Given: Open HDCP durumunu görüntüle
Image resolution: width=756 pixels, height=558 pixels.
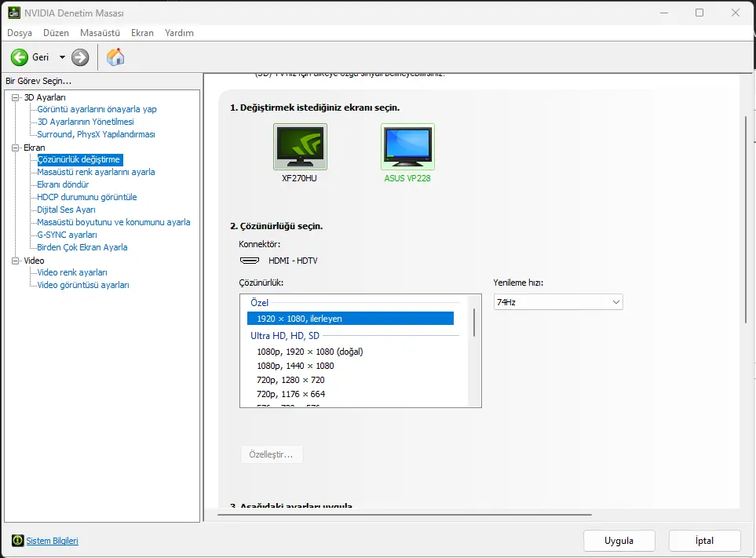Looking at the screenshot, I should pyautogui.click(x=87, y=197).
